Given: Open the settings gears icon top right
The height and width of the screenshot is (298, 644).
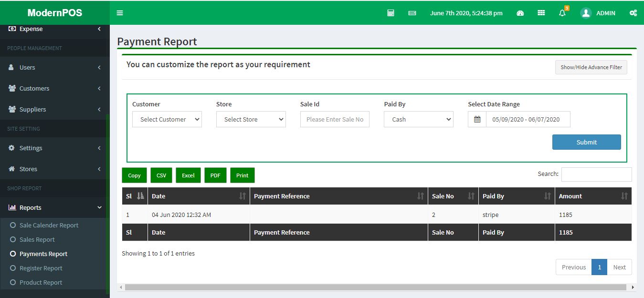Looking at the screenshot, I should pos(633,13).
